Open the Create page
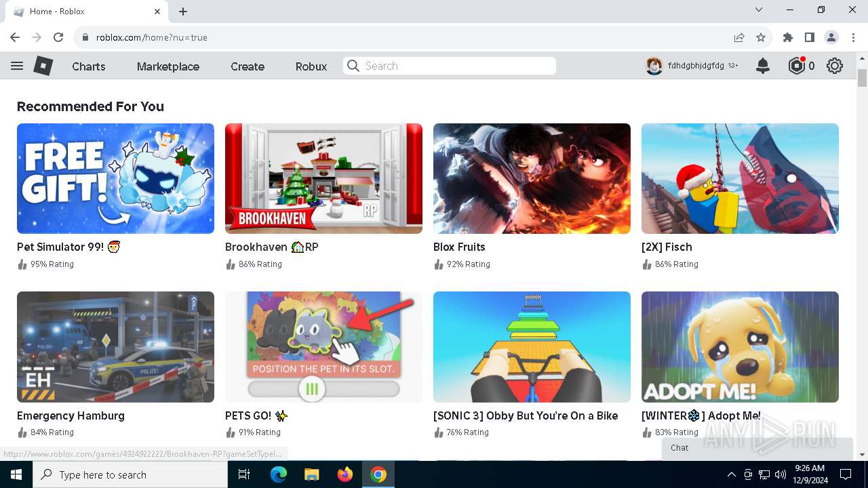Image resolution: width=868 pixels, height=488 pixels. pyautogui.click(x=248, y=66)
